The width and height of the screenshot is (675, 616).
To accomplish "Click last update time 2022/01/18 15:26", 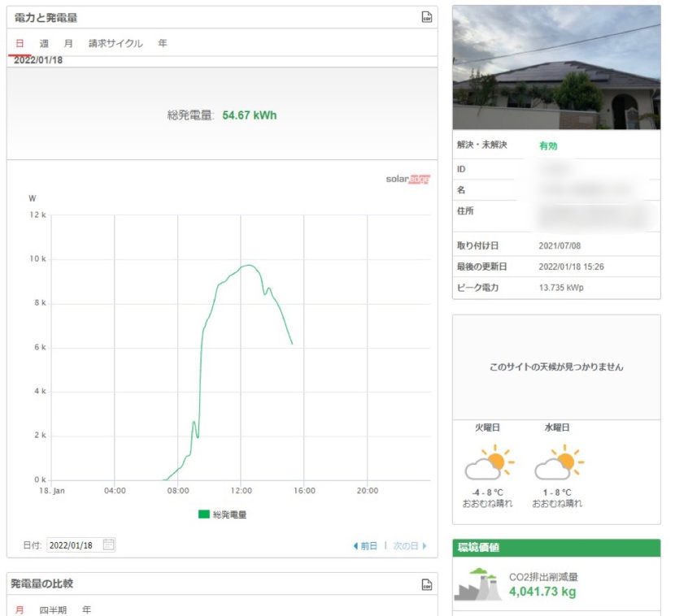I will pyautogui.click(x=571, y=267).
